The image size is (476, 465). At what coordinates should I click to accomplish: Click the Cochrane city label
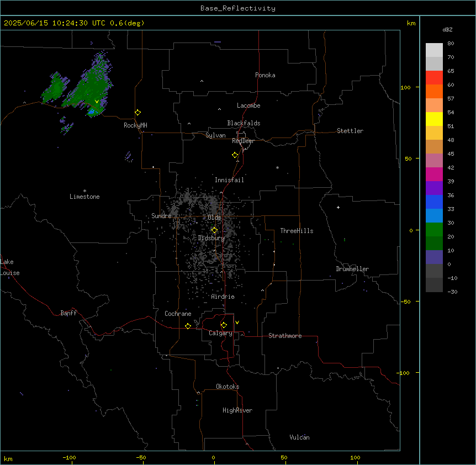coord(178,314)
